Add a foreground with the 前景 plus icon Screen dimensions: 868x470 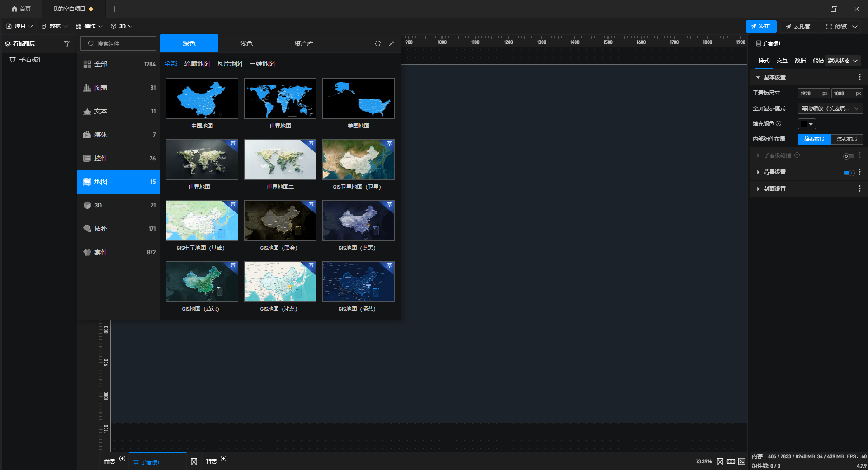(x=122, y=459)
